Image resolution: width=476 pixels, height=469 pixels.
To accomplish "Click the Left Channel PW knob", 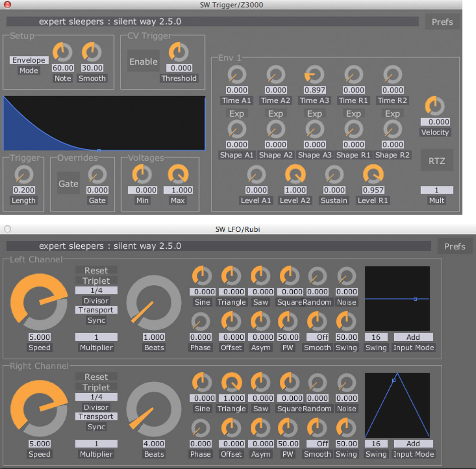I will [x=288, y=321].
